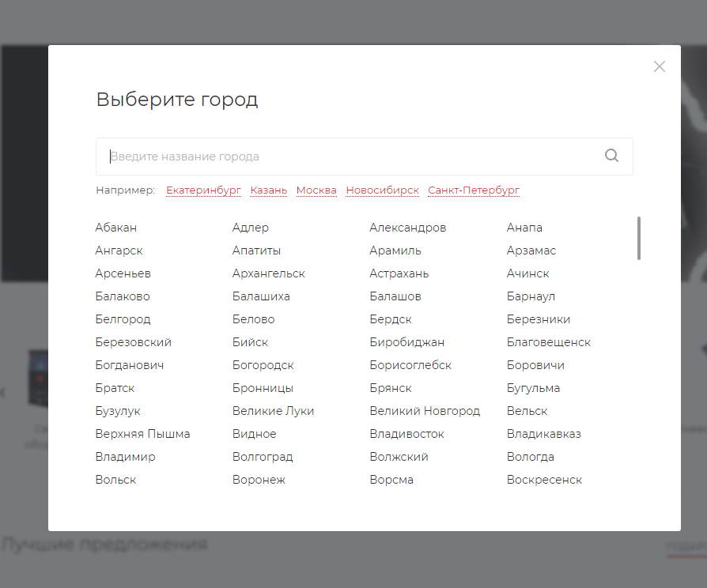707x588 pixels.
Task: Select city Владивосток
Action: [406, 435]
